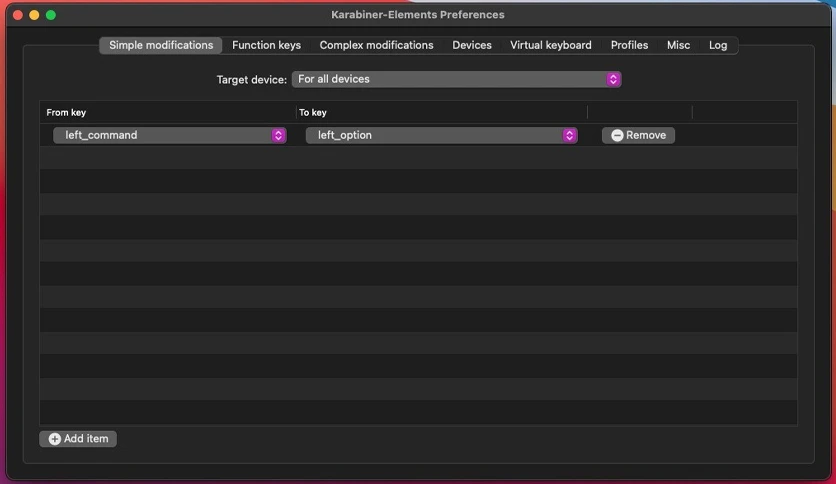Open the Target device dropdown
The height and width of the screenshot is (484, 836).
pyautogui.click(x=456, y=79)
